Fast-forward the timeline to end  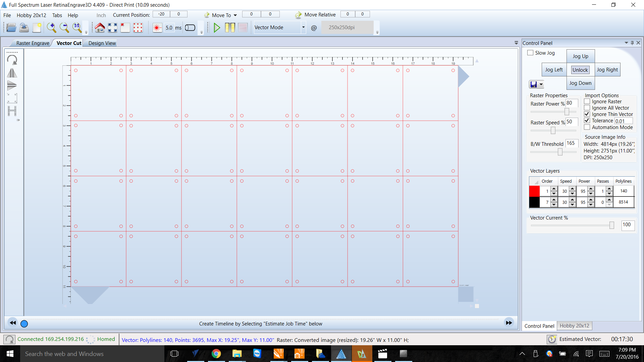[x=509, y=323]
